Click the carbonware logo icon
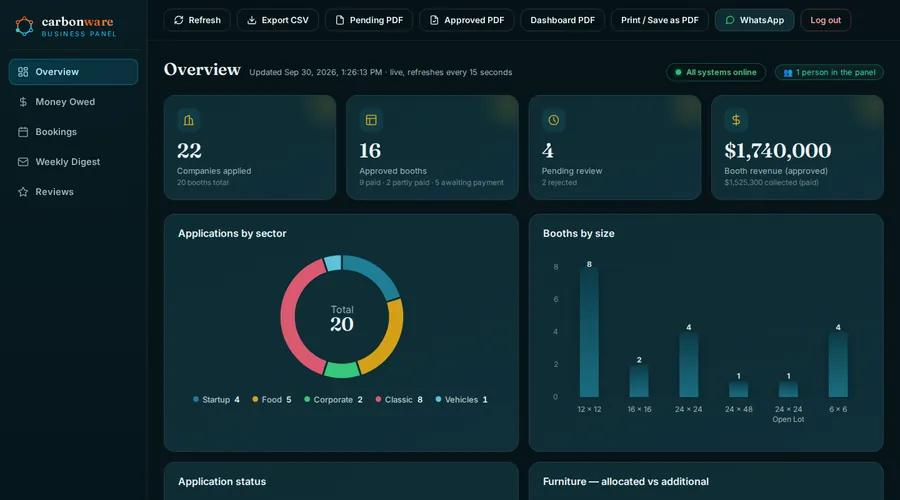 point(24,26)
